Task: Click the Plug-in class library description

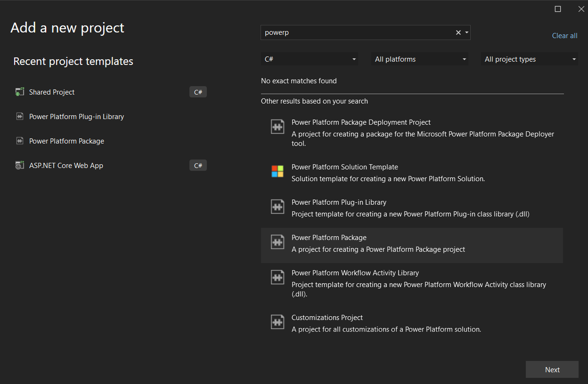Action: point(410,214)
